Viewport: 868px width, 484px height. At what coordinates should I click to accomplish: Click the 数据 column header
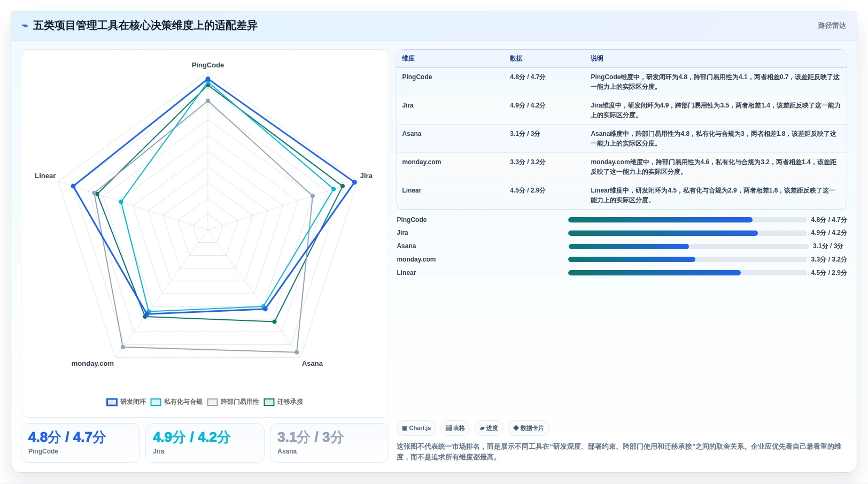tap(516, 59)
